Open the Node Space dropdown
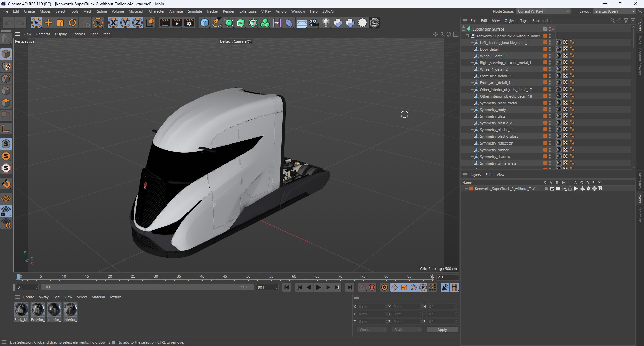Viewport: 644px width, 346px height. coord(543,11)
